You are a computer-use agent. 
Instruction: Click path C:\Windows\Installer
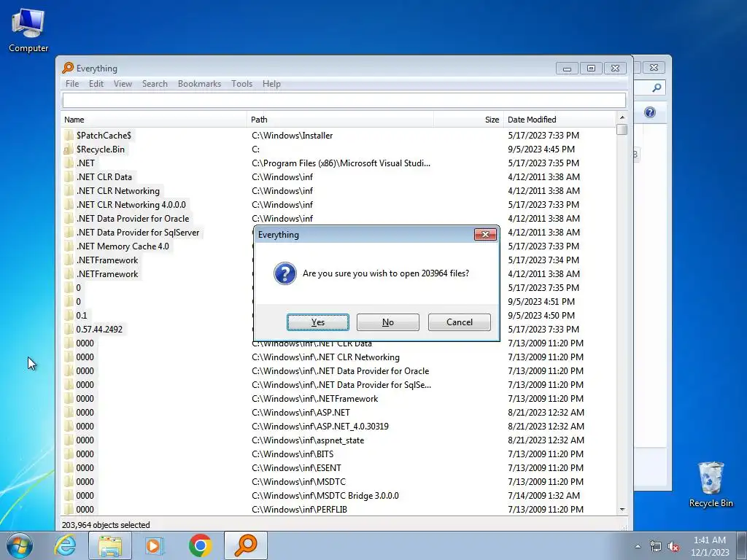tap(292, 136)
